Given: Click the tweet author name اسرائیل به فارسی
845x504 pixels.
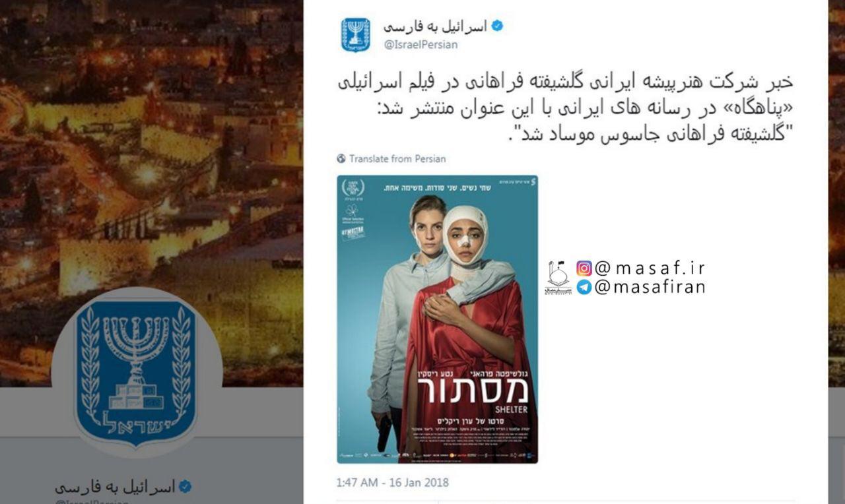Looking at the screenshot, I should click(x=436, y=26).
